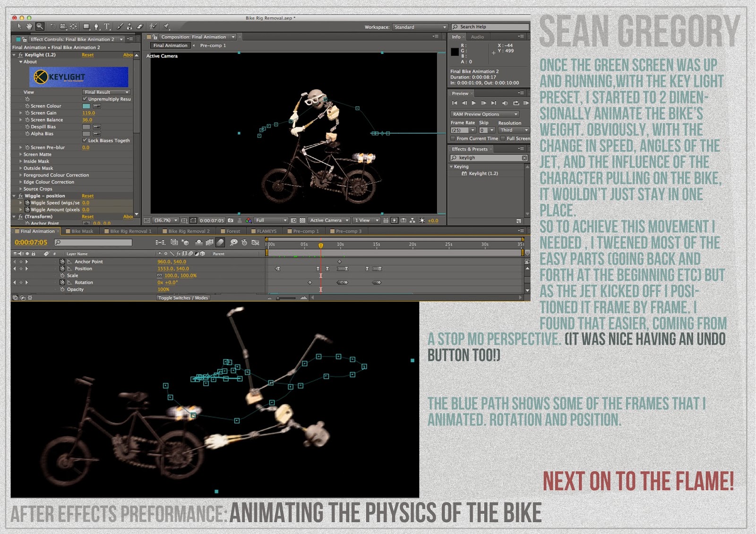Screen dimensions: 756x534
Task: Click Toggle Switches / Modes button
Action: tap(183, 298)
